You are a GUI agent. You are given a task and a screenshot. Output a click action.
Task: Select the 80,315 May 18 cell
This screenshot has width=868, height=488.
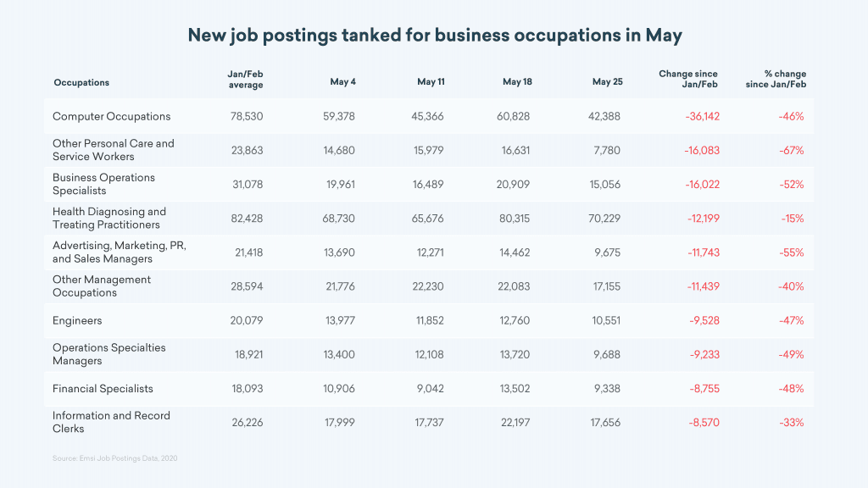pyautogui.click(x=514, y=218)
